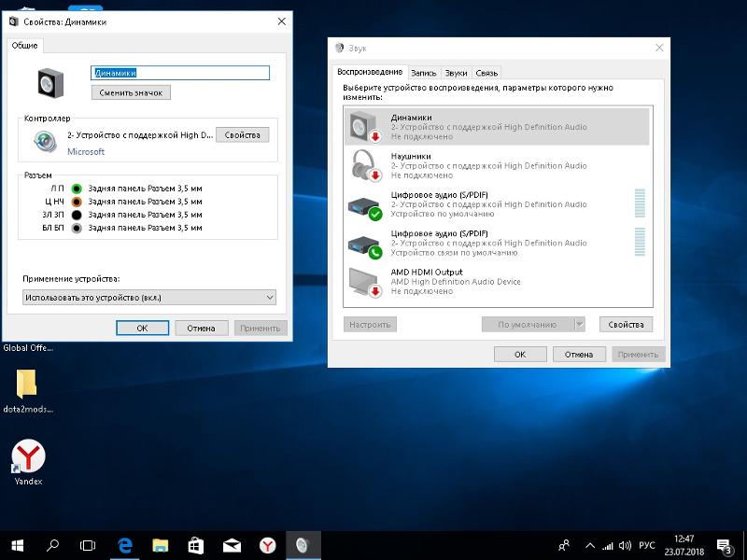747x560 pixels.
Task: Click the network signal tray icon
Action: point(608,546)
